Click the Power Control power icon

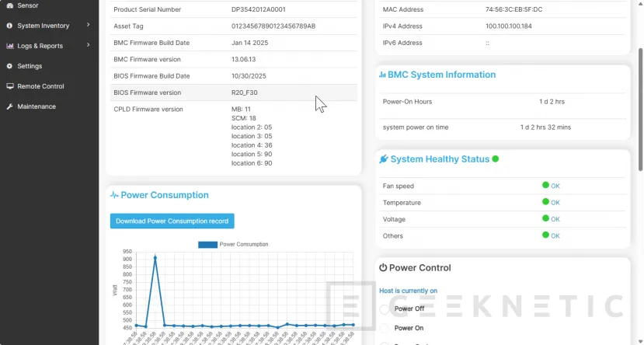pyautogui.click(x=383, y=268)
